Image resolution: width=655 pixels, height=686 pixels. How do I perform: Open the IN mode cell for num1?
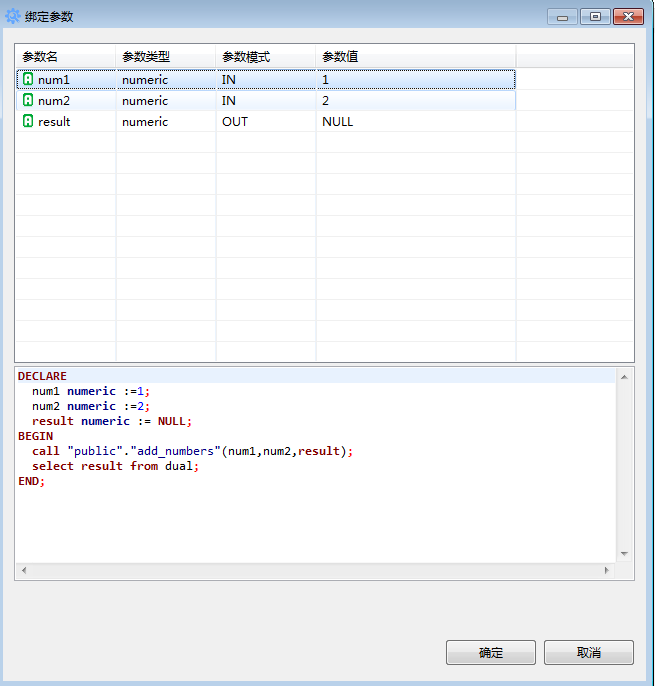pyautogui.click(x=265, y=79)
